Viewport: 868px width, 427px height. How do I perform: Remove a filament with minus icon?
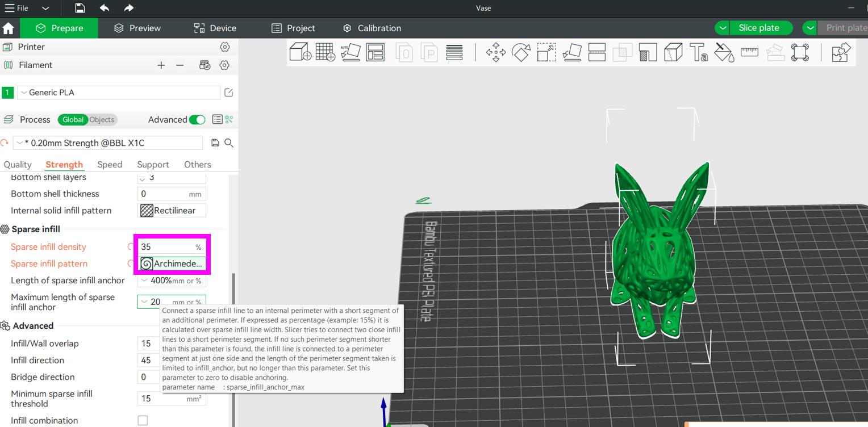[x=180, y=65]
